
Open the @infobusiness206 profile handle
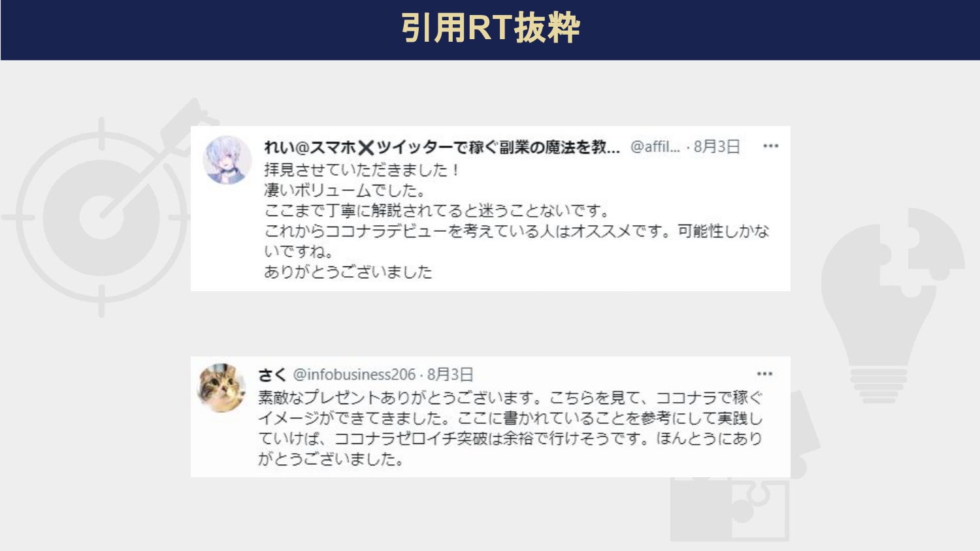[x=354, y=375]
